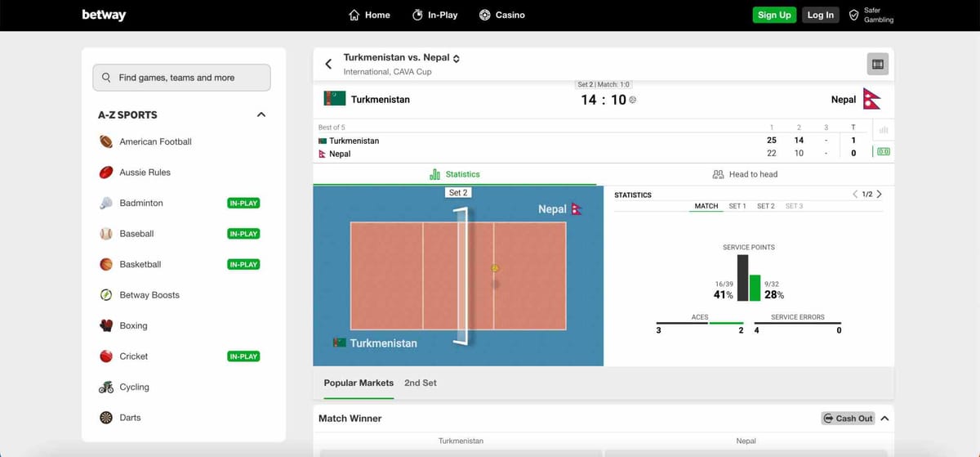The height and width of the screenshot is (457, 980).
Task: Click the 14 : 10 live score
Action: click(x=604, y=100)
